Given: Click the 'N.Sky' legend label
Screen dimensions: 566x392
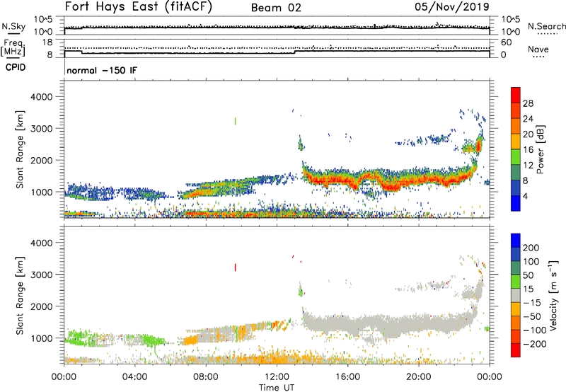Looking at the screenshot, I should click(13, 26).
